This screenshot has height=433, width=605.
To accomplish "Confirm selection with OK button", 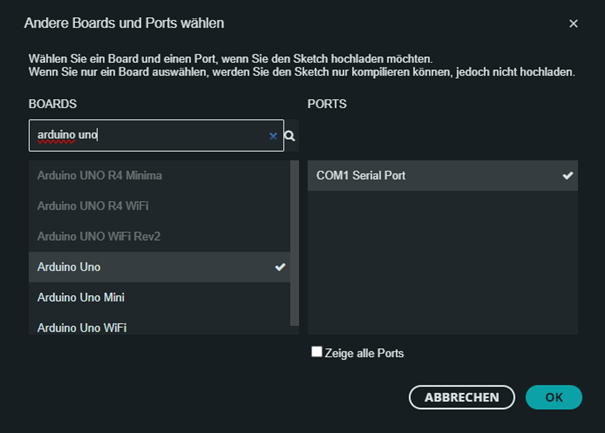I will click(554, 397).
